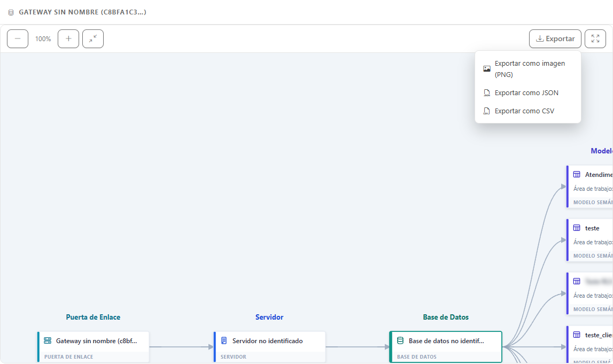Select the teste semantic model card
The width and height of the screenshot is (613, 364).
pyautogui.click(x=590, y=240)
